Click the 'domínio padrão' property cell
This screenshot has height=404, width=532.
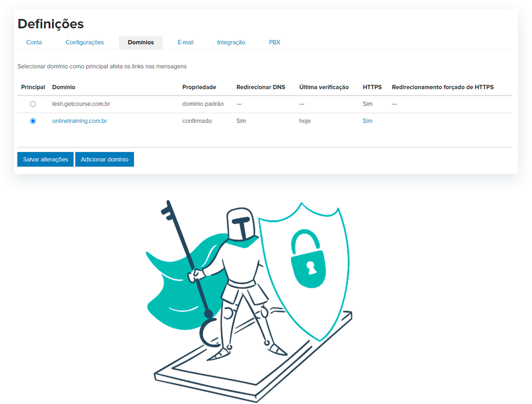tap(203, 104)
